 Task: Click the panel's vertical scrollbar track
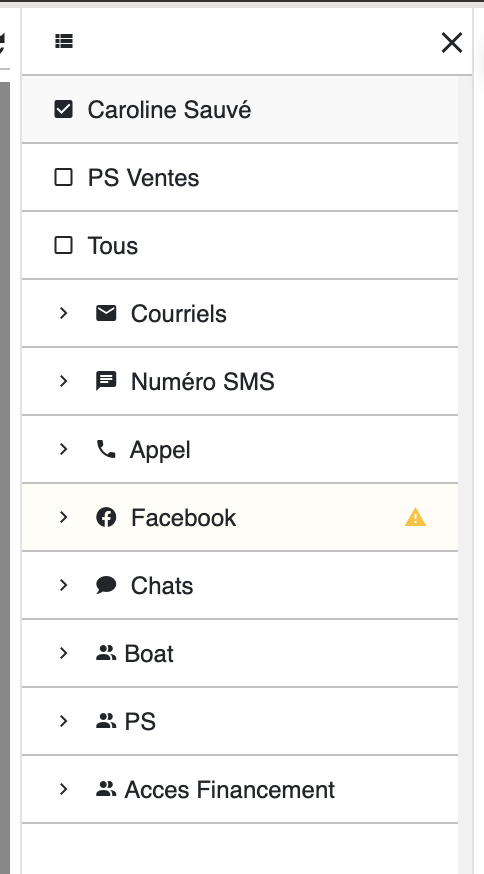click(x=464, y=474)
